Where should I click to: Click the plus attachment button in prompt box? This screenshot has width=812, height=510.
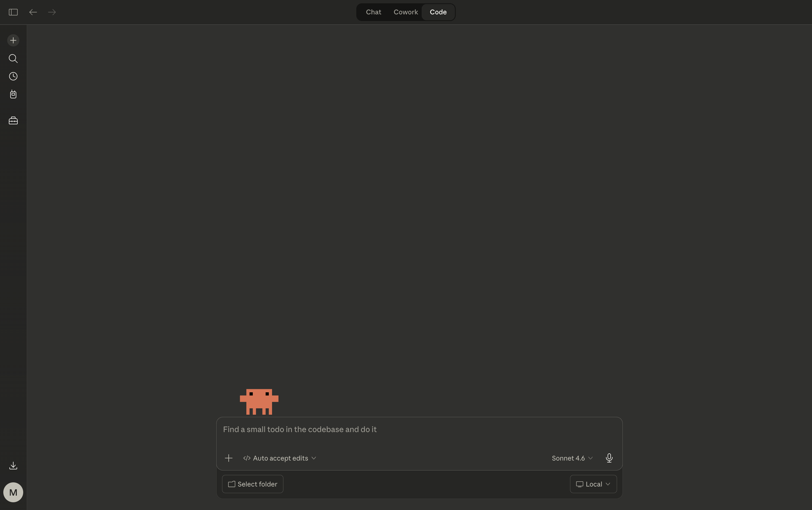pos(229,458)
